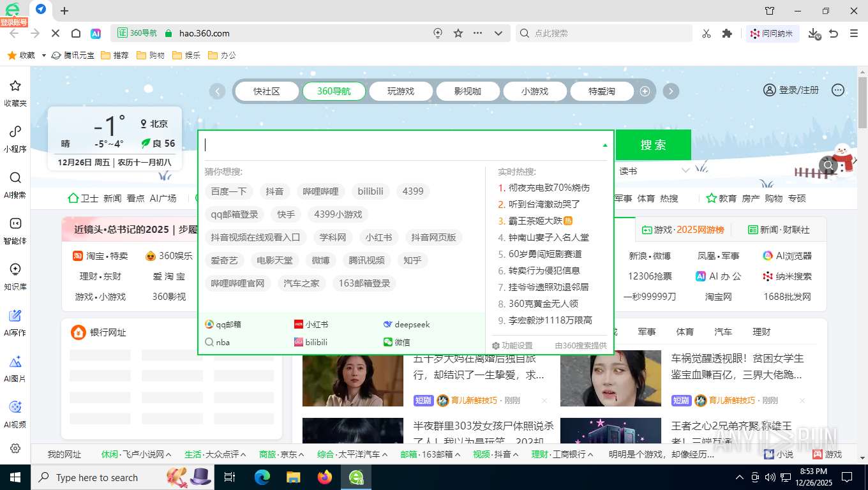Show hidden system tray icons chevron

[x=740, y=477]
